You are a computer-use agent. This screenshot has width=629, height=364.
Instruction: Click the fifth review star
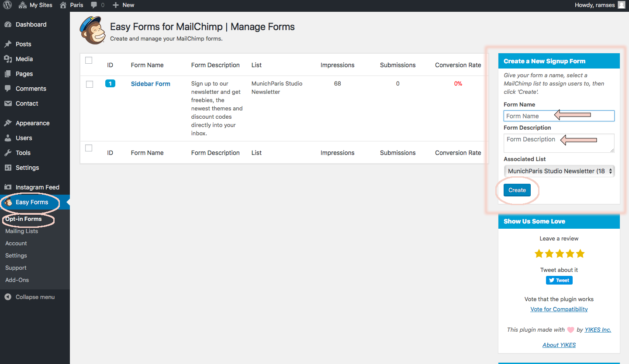pos(580,254)
